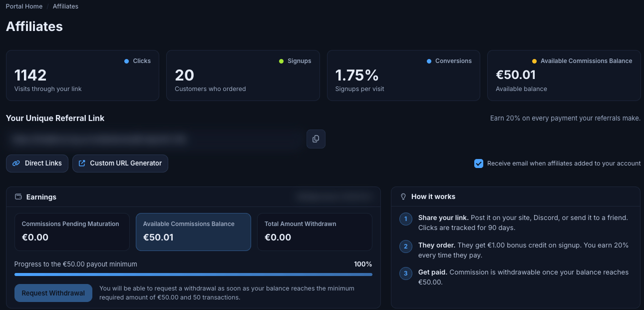Click the €0.00 under Commissions Pending Maturation
The width and height of the screenshot is (644, 310).
tap(35, 237)
